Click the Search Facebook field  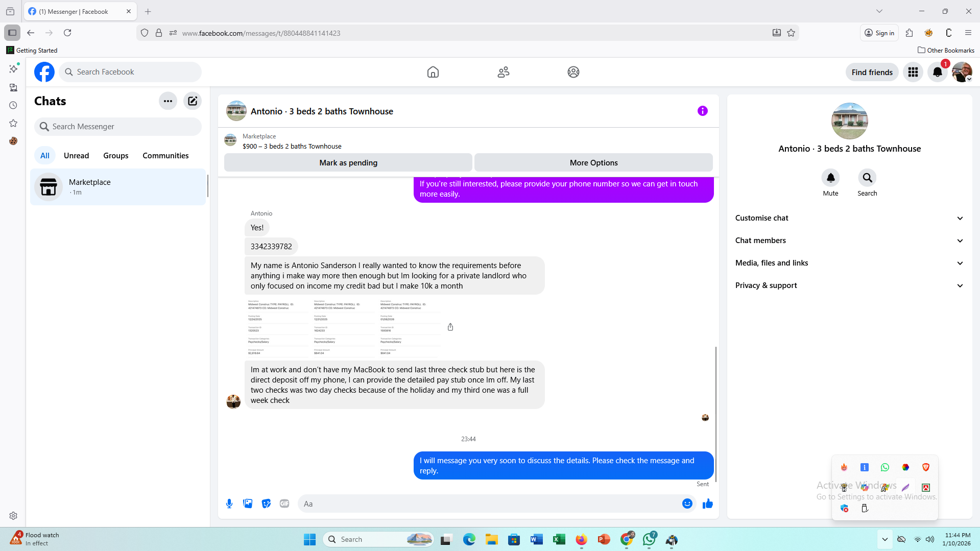pos(130,72)
